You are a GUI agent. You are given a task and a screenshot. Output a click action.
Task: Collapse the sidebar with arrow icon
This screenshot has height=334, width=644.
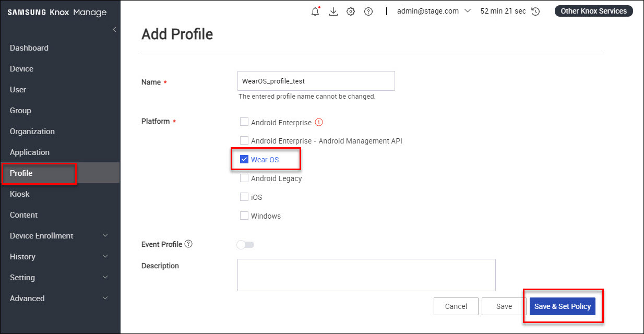pos(114,30)
